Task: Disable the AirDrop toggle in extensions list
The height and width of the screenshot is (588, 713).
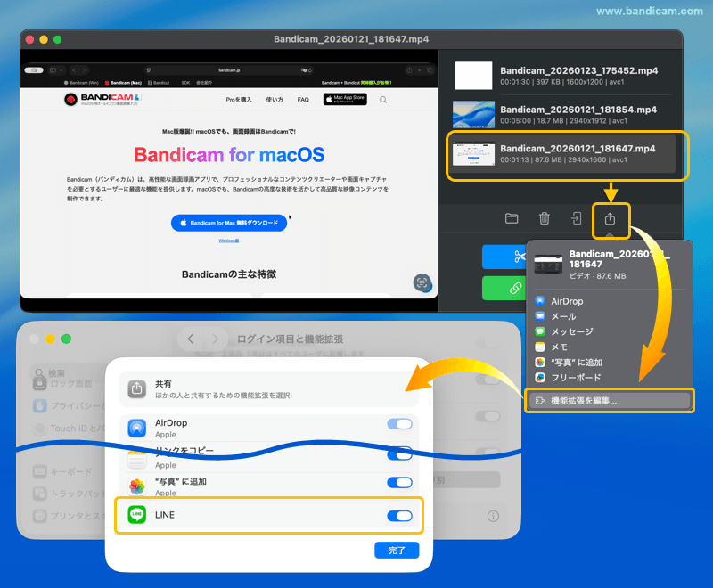Action: pyautogui.click(x=399, y=424)
